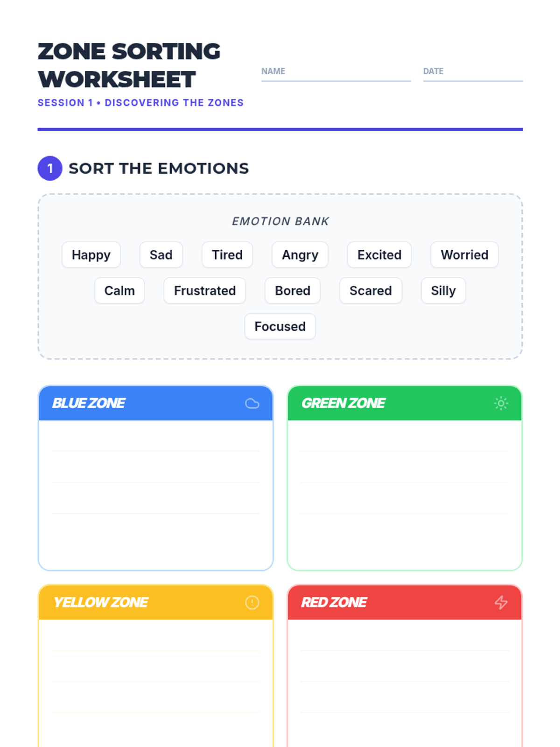Select the Happy emotion chip
Screen dimensions: 560x747
coord(91,255)
